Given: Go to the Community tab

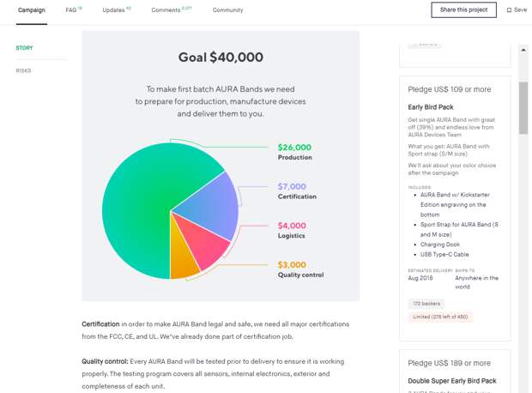Looking at the screenshot, I should click(x=227, y=10).
